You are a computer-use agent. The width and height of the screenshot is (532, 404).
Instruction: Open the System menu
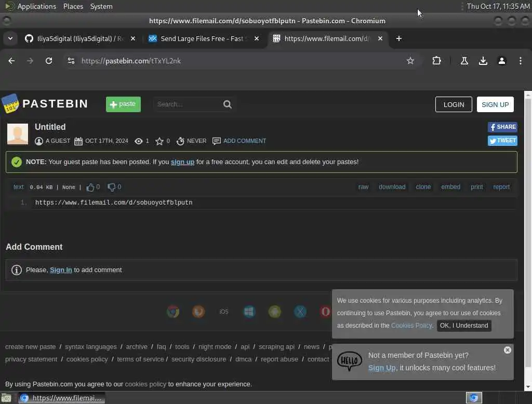click(101, 6)
